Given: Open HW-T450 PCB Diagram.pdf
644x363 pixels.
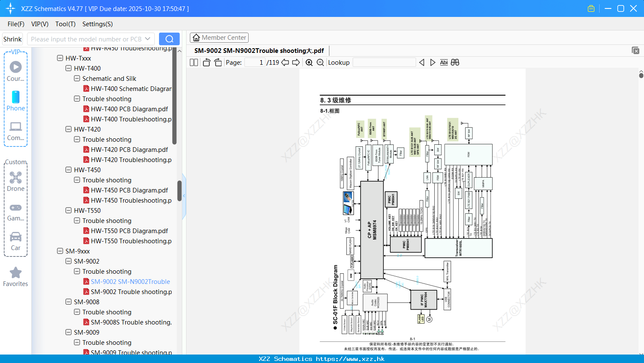Looking at the screenshot, I should pyautogui.click(x=126, y=190).
